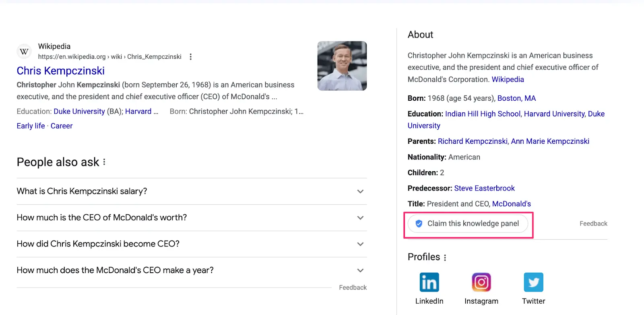Click the LinkedIn label text
Screen dimensions: 644x315
pos(429,301)
